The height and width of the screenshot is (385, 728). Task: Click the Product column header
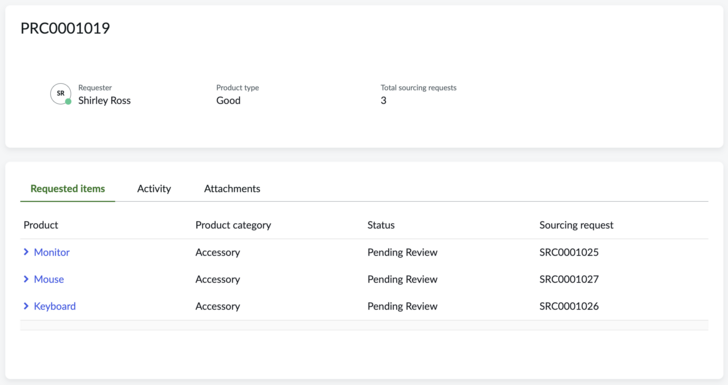[x=41, y=225]
